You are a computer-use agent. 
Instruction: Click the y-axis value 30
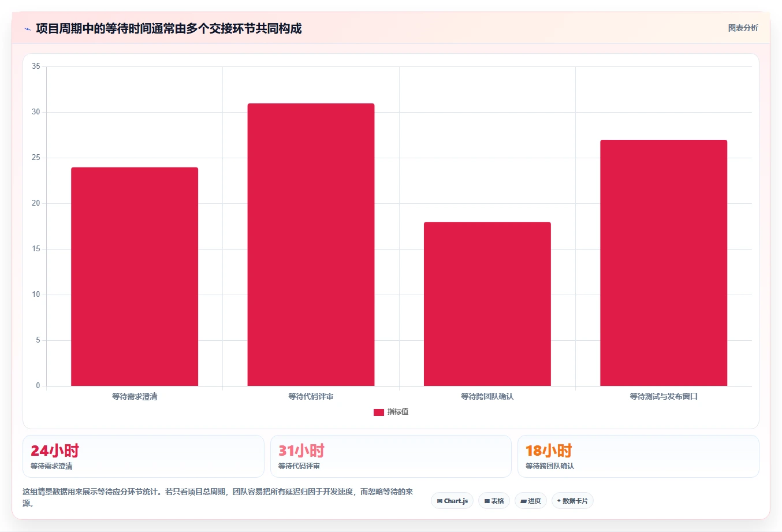(x=36, y=112)
